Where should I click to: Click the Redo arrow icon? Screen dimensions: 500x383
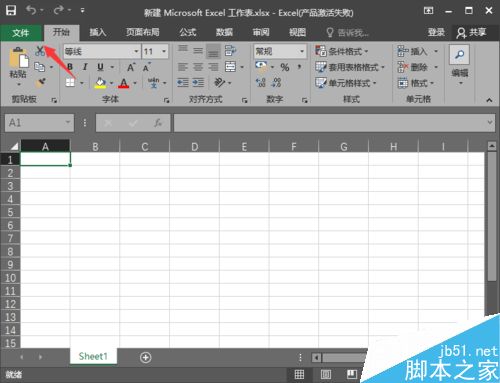tap(59, 11)
